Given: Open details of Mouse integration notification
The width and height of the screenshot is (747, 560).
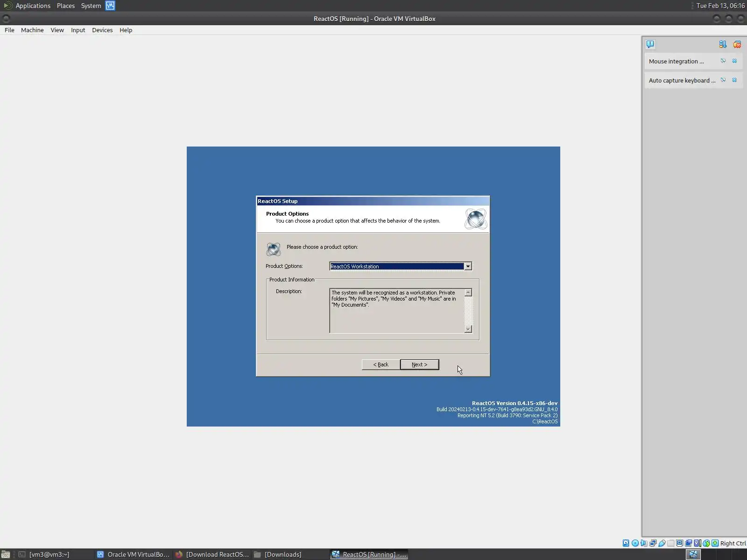Looking at the screenshot, I should pyautogui.click(x=723, y=61).
